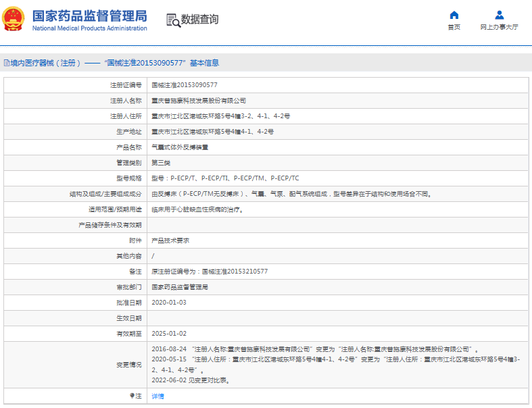Click the 审批部门 row label
Screen dimensions: 532x408
pos(129,287)
